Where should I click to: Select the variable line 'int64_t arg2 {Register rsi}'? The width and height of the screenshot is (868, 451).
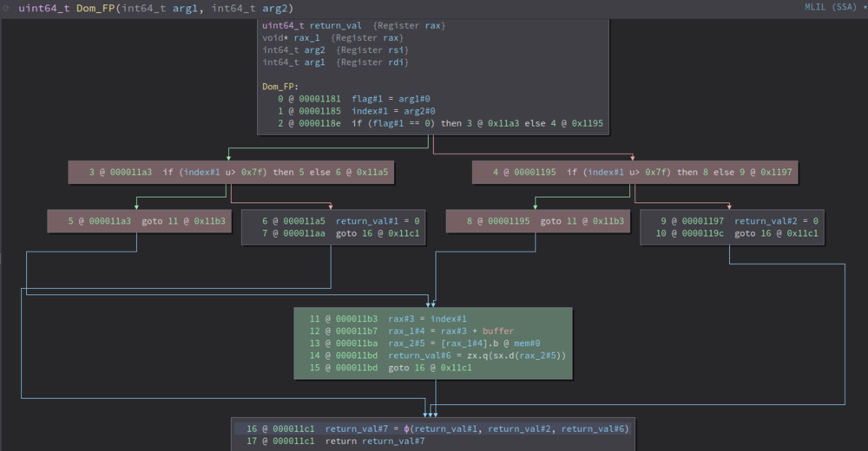click(x=335, y=49)
